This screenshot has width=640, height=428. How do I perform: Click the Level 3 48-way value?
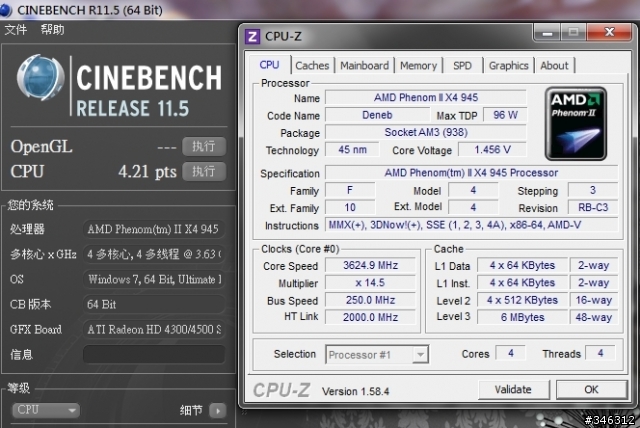(x=593, y=317)
